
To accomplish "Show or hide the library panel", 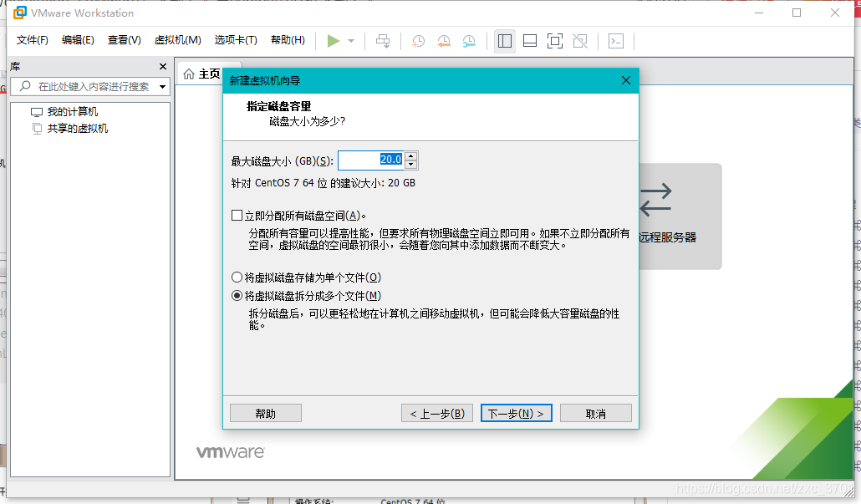I will pyautogui.click(x=504, y=40).
